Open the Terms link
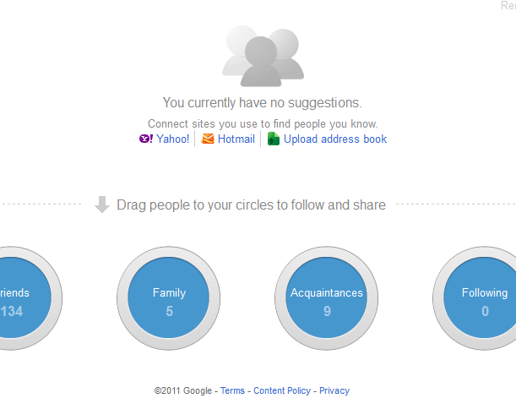The image size is (516, 420). (232, 391)
